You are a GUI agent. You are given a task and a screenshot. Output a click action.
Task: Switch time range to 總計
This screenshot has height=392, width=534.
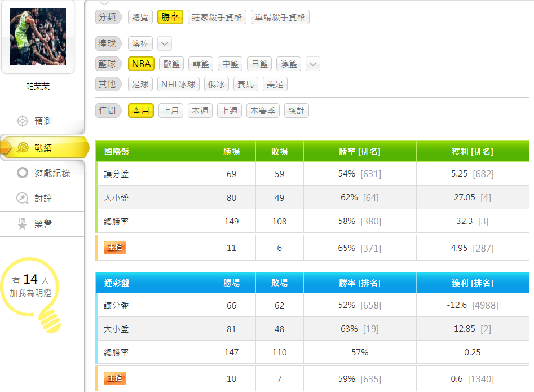pos(297,111)
